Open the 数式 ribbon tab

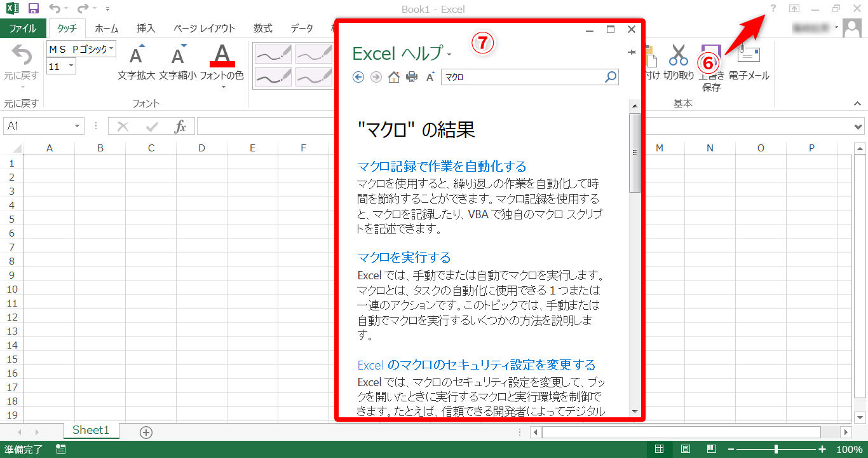pyautogui.click(x=262, y=28)
